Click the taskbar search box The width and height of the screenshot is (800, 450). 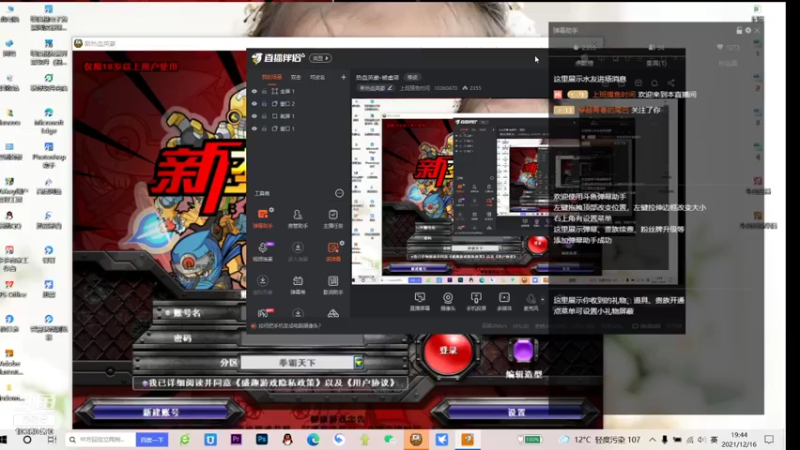pyautogui.click(x=101, y=439)
